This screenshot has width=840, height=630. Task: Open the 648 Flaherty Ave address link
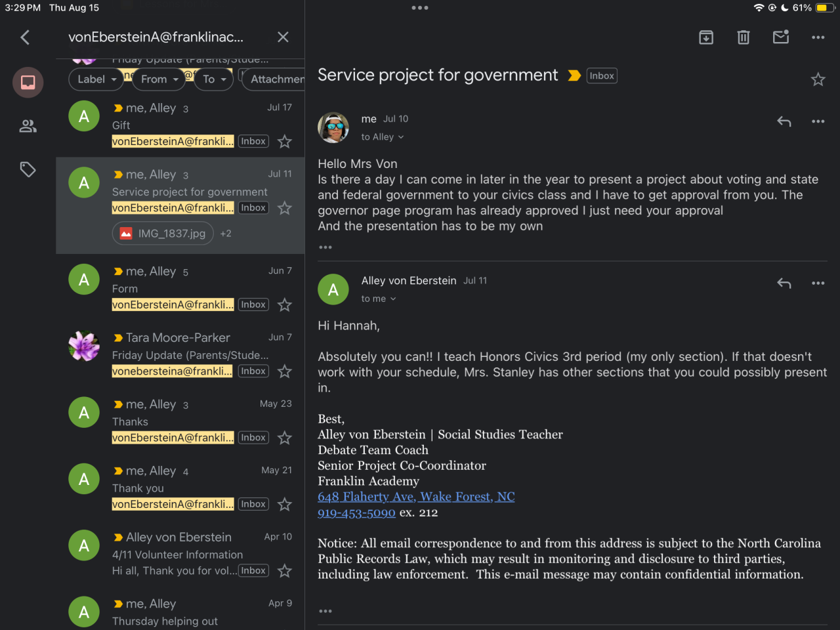[x=416, y=497]
